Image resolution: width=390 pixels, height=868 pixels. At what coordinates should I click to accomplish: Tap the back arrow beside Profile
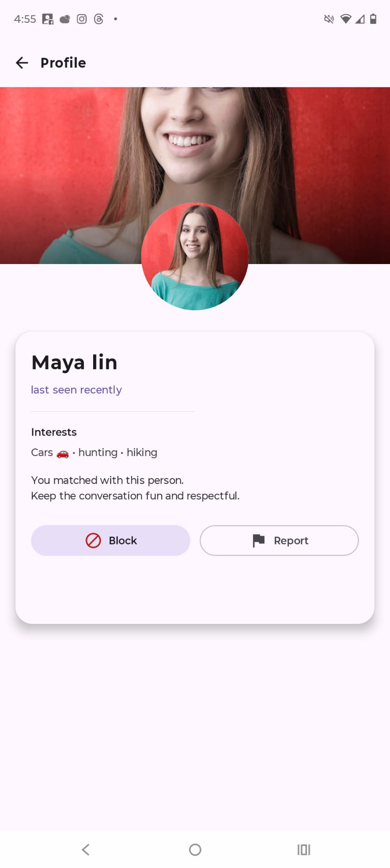click(22, 63)
